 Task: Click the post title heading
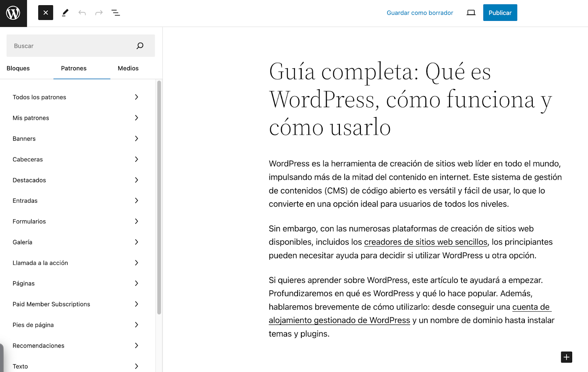pos(410,99)
